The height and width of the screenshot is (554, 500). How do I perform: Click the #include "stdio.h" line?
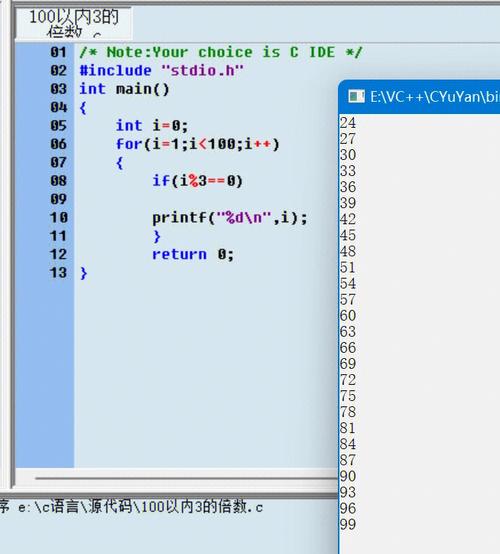coord(161,71)
